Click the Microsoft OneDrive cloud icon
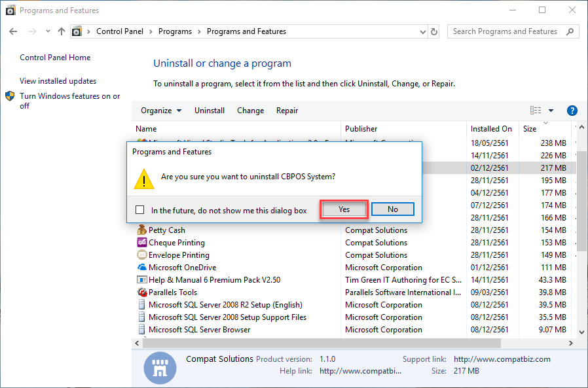Image resolution: width=588 pixels, height=388 pixels. point(141,268)
